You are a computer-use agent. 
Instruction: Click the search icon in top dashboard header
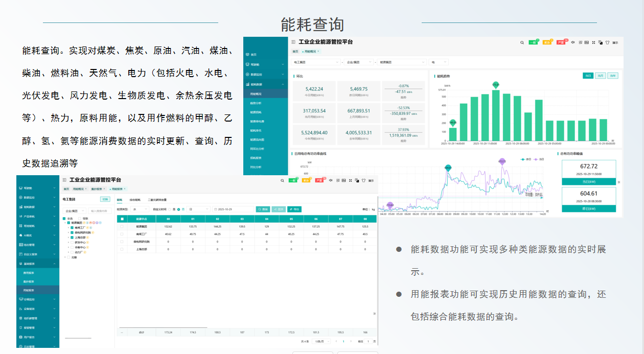pyautogui.click(x=521, y=42)
